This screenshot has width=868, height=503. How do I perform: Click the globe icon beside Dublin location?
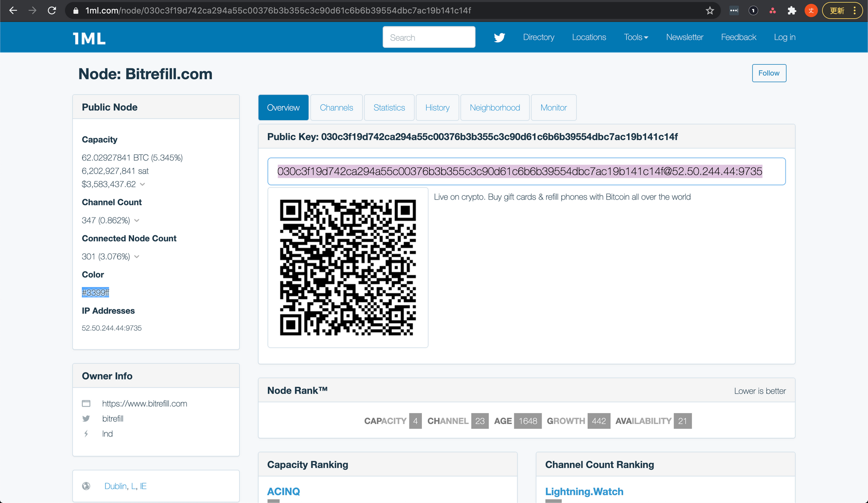click(x=86, y=486)
